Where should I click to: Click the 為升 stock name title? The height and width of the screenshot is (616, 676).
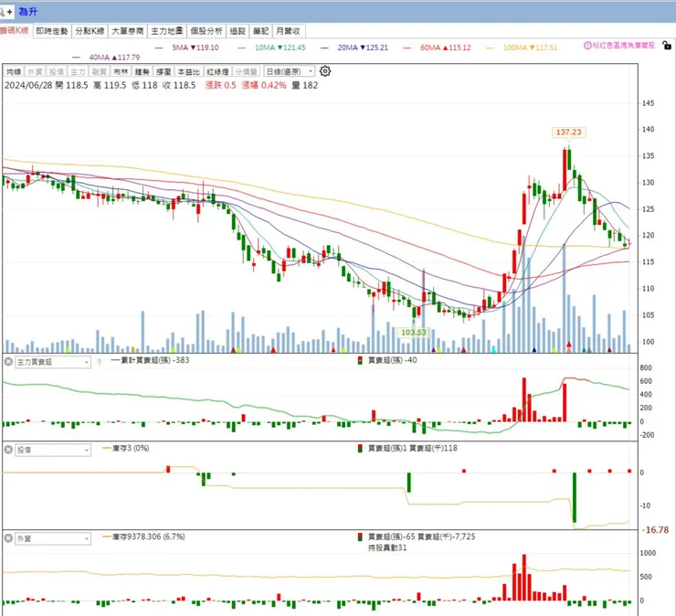[x=27, y=12]
